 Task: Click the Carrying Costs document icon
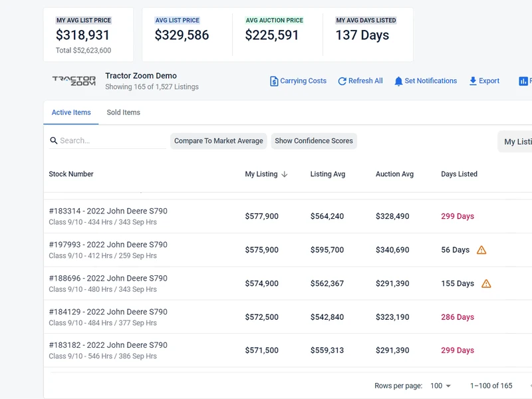(274, 81)
